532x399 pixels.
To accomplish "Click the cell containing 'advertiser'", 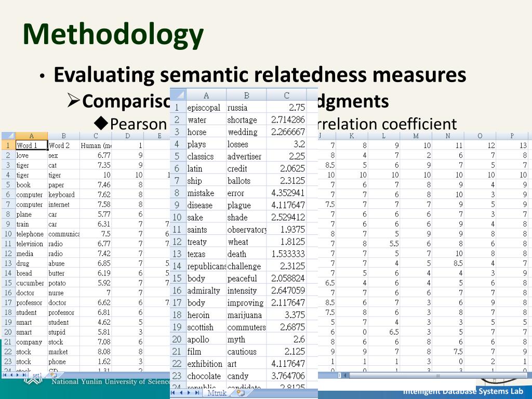I will 247,156.
